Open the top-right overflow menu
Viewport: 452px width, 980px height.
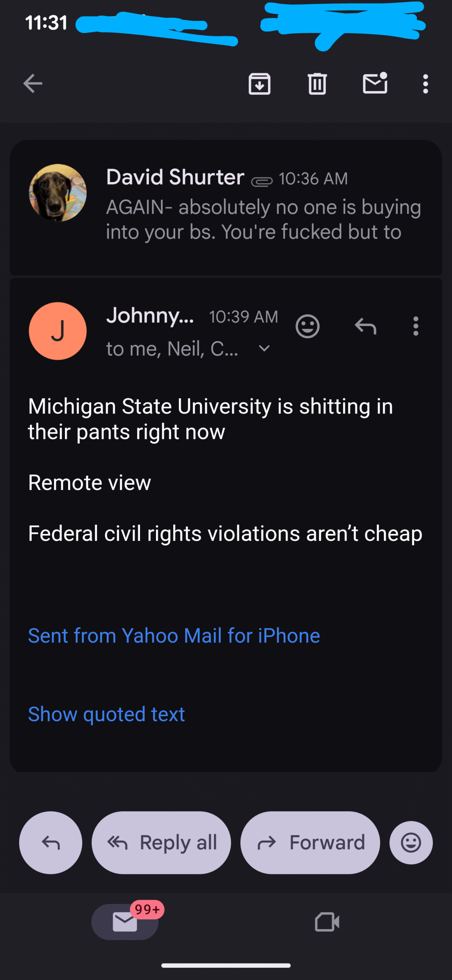pyautogui.click(x=425, y=84)
